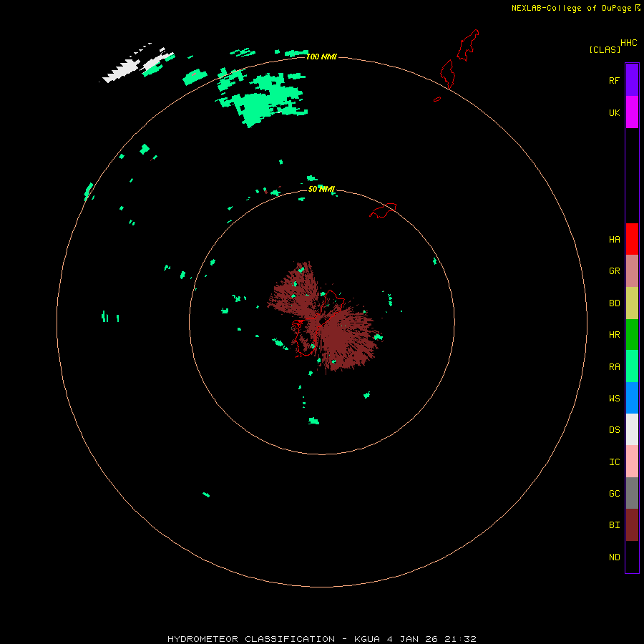644x644 pixels.
Task: Click the IC legend label
Action: [x=614, y=462]
